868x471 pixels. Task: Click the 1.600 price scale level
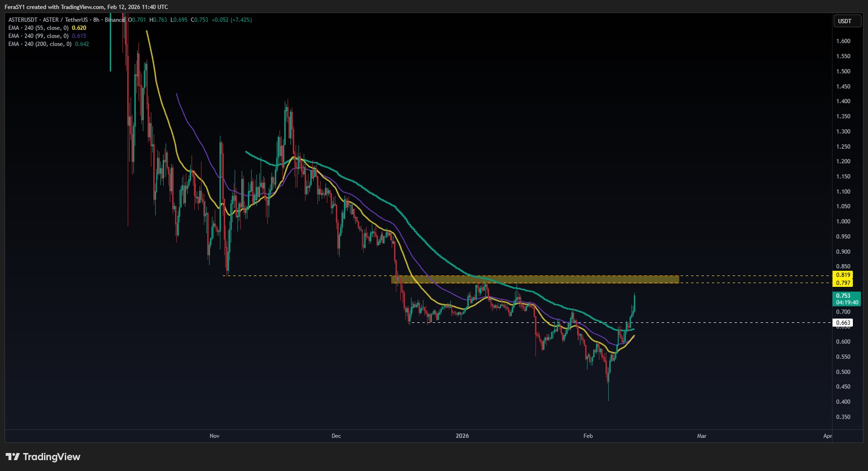pyautogui.click(x=843, y=41)
